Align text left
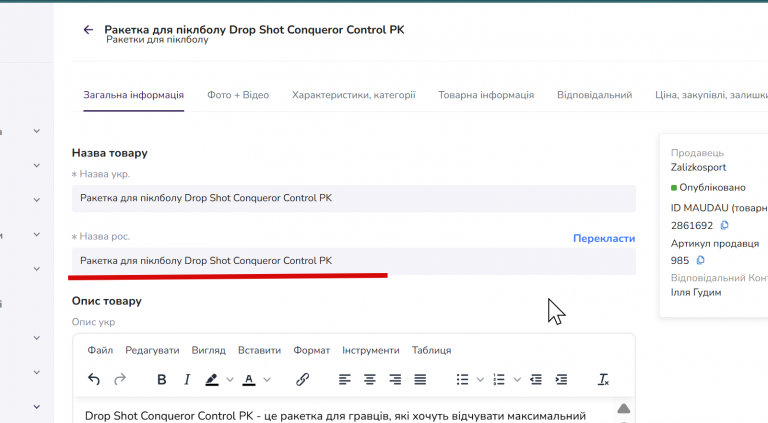 click(x=344, y=379)
